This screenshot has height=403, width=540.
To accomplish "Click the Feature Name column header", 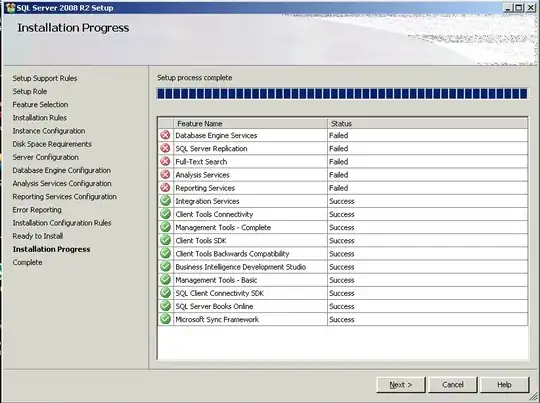I will pyautogui.click(x=250, y=123).
